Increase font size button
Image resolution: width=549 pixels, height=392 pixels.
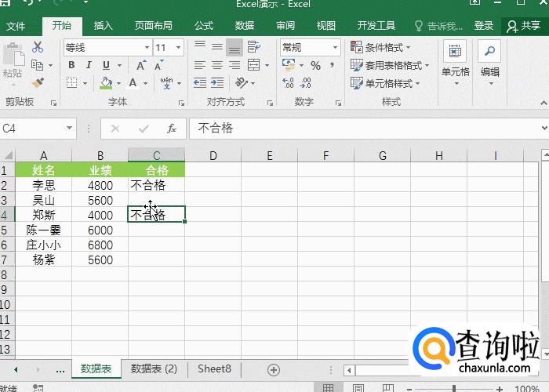click(x=140, y=65)
